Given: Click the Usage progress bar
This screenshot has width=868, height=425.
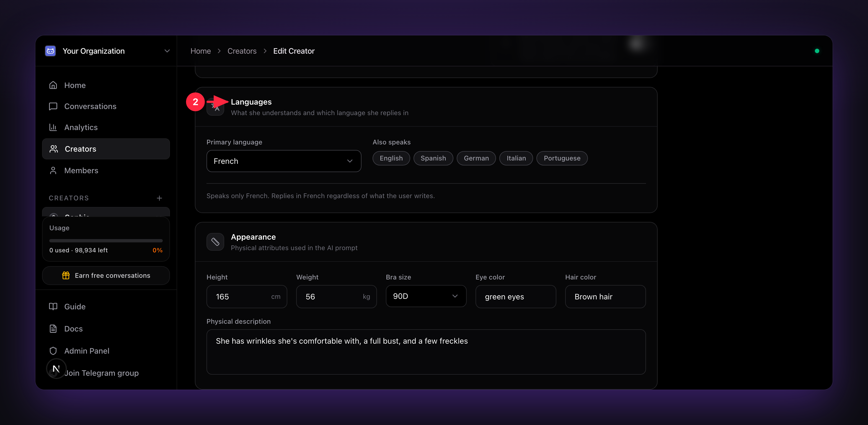Looking at the screenshot, I should tap(106, 241).
